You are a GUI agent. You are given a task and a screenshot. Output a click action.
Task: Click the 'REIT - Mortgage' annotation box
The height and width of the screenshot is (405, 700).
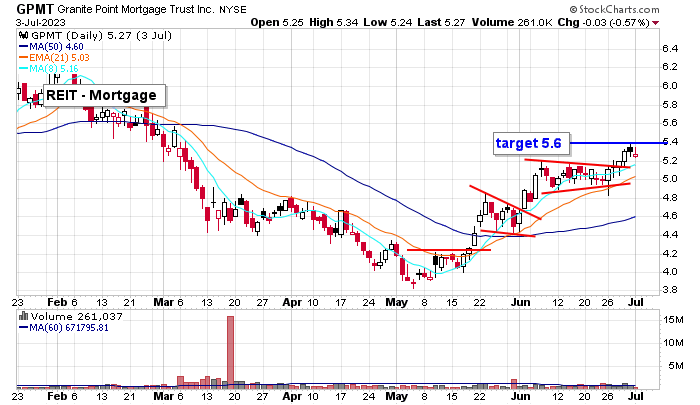[x=104, y=96]
